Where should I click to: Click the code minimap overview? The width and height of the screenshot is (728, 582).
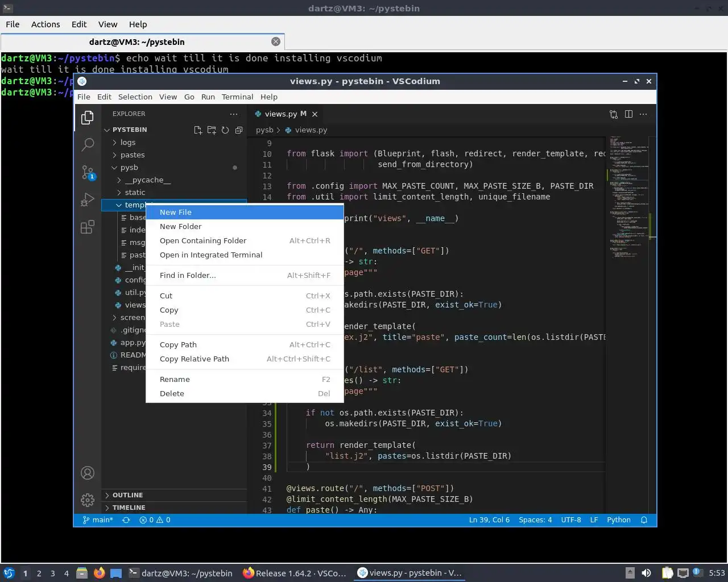(x=630, y=199)
